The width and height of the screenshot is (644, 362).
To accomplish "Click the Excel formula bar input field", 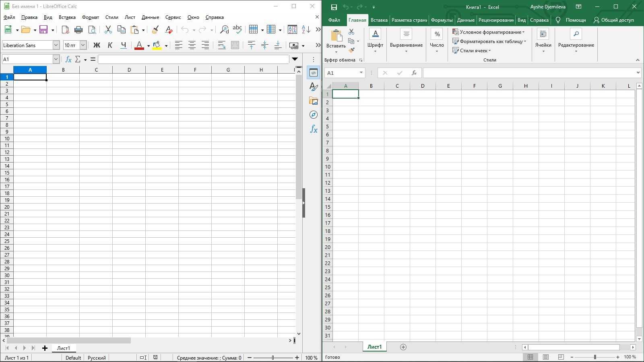I will (528, 73).
